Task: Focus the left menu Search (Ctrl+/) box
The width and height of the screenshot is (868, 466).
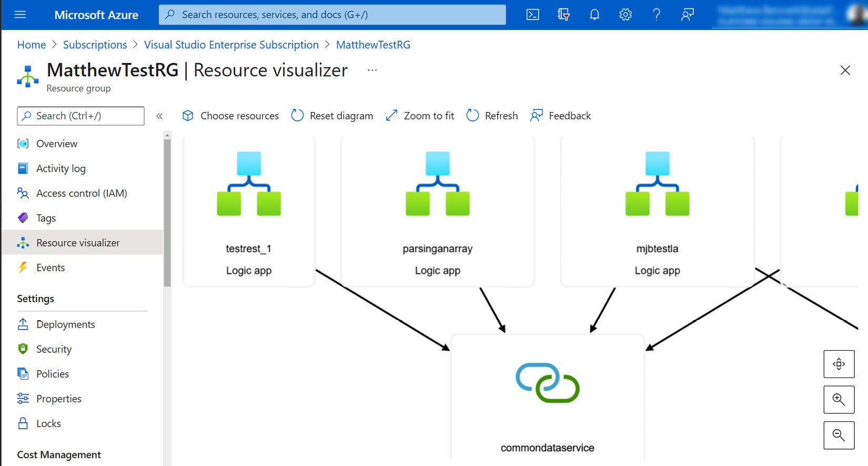Action: pyautogui.click(x=80, y=116)
